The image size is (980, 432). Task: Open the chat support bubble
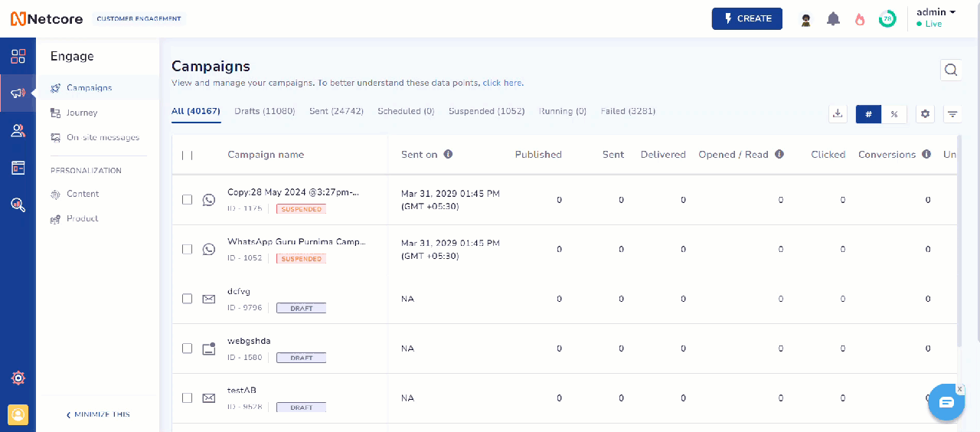click(x=946, y=403)
